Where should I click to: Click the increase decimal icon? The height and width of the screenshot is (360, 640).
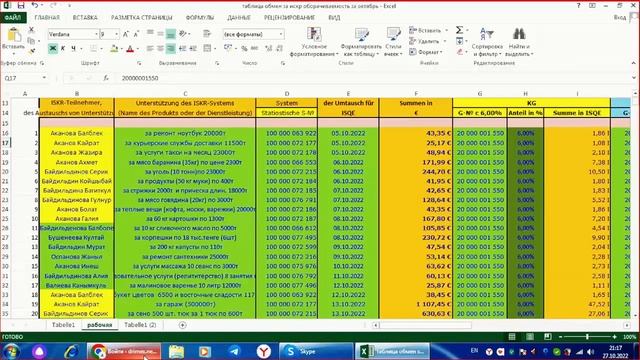click(268, 49)
